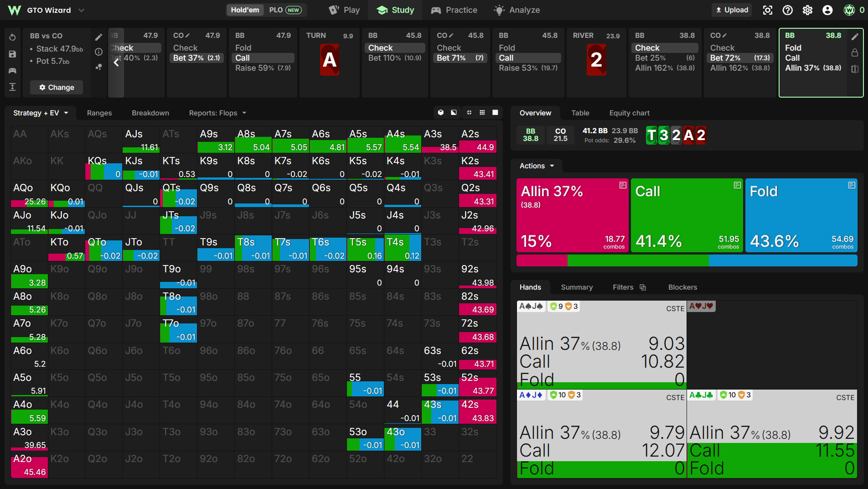Open the info icon in the BB vs CO panel
This screenshot has height=489, width=868.
coord(98,52)
